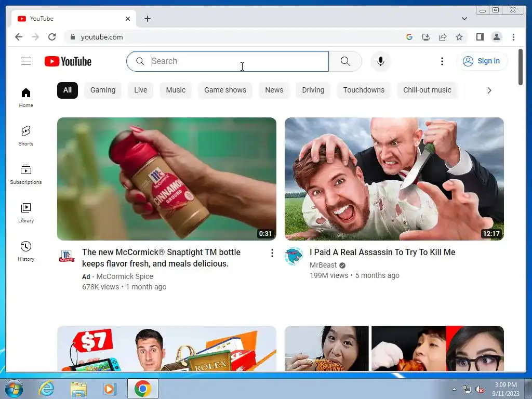The width and height of the screenshot is (532, 399).
Task: Select the News filter chip
Action: pos(274,90)
